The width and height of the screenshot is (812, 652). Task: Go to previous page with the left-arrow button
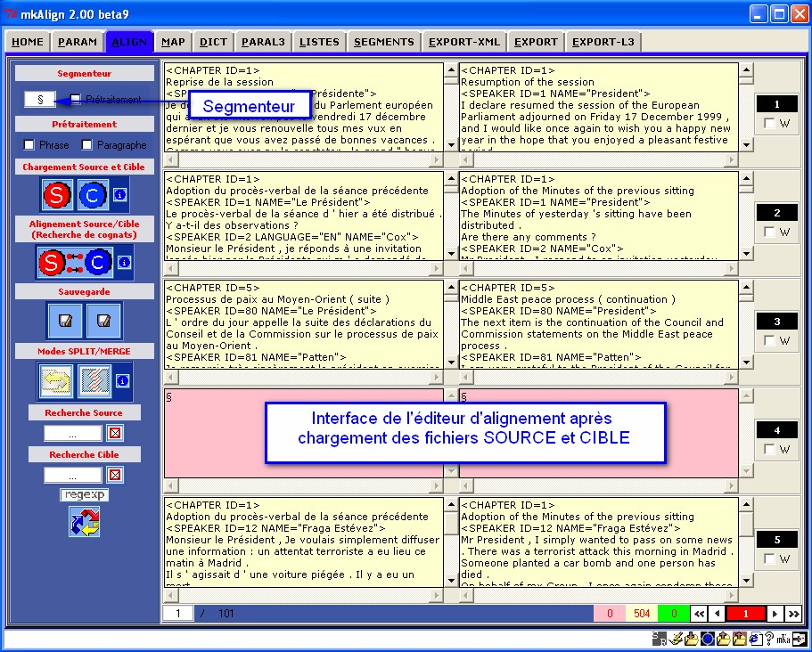(x=718, y=614)
